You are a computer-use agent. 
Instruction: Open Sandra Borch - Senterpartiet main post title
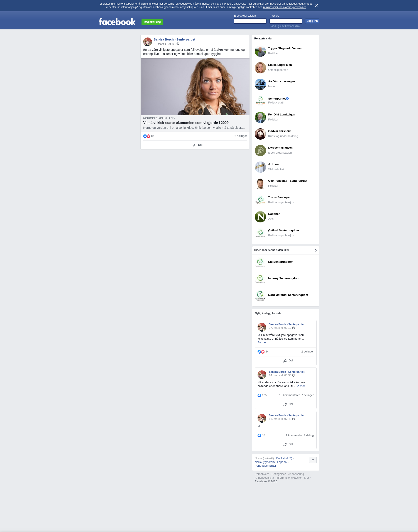pyautogui.click(x=174, y=39)
